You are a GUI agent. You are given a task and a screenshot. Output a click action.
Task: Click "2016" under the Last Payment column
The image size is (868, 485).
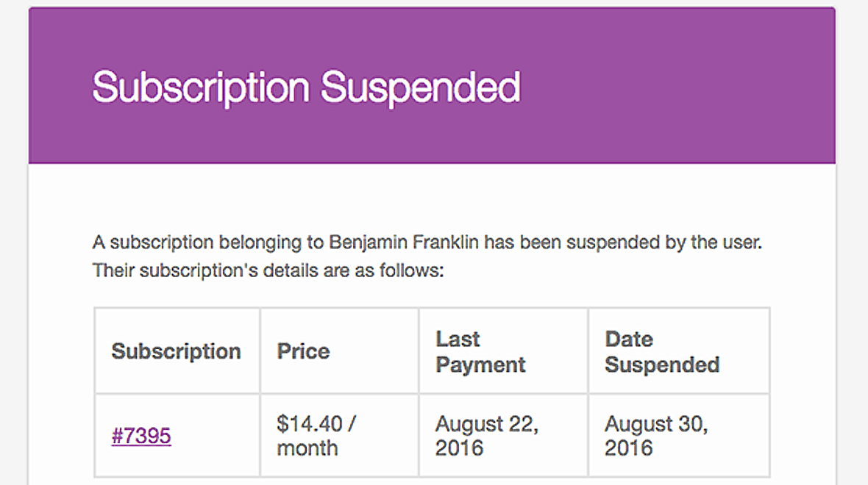459,448
